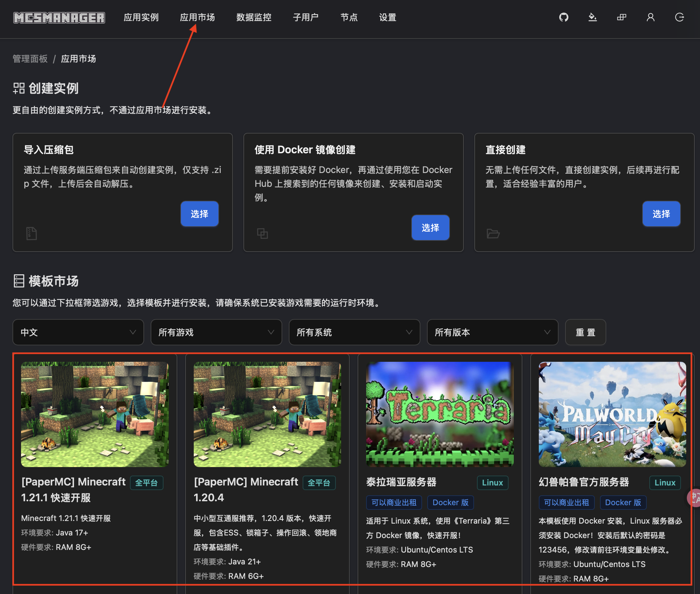
Task: Click the Docker card copy icon
Action: tap(262, 234)
